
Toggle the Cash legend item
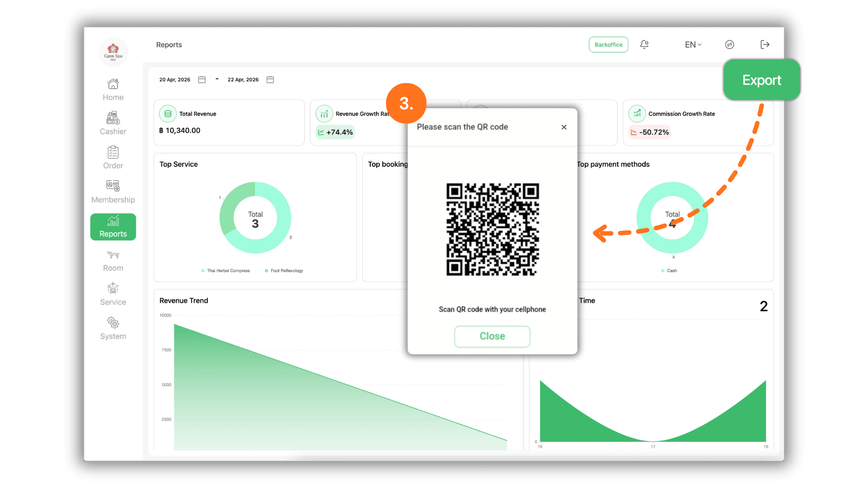(x=669, y=271)
